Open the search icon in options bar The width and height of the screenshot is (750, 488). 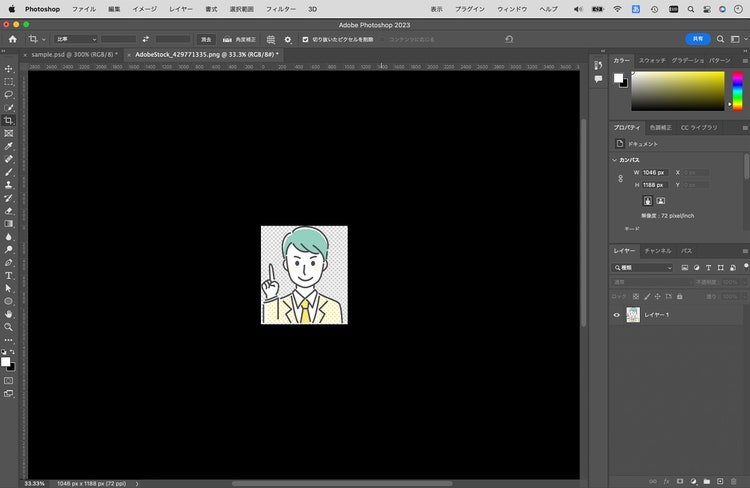tap(720, 39)
